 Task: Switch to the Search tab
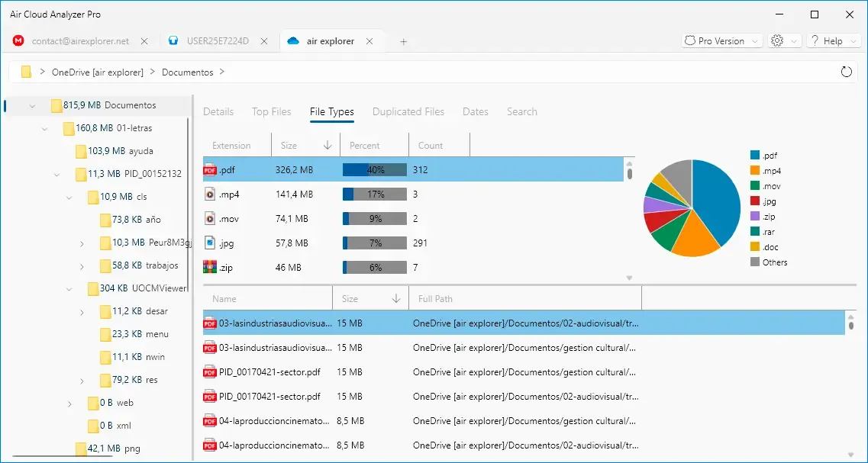[521, 111]
